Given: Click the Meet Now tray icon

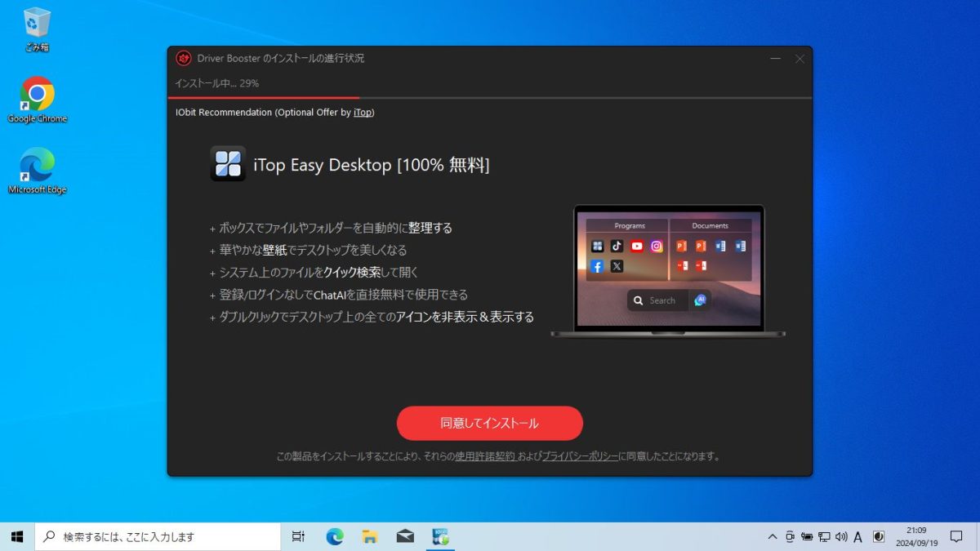Looking at the screenshot, I should [x=790, y=537].
